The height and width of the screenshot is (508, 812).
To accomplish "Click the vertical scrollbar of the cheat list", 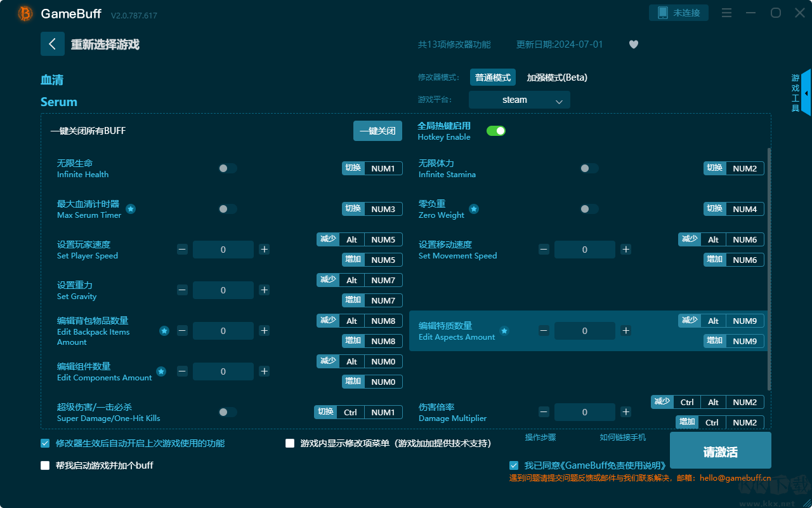I will (769, 269).
